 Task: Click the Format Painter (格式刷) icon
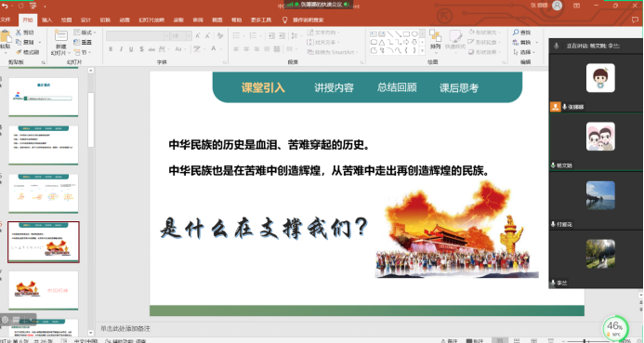(19, 52)
